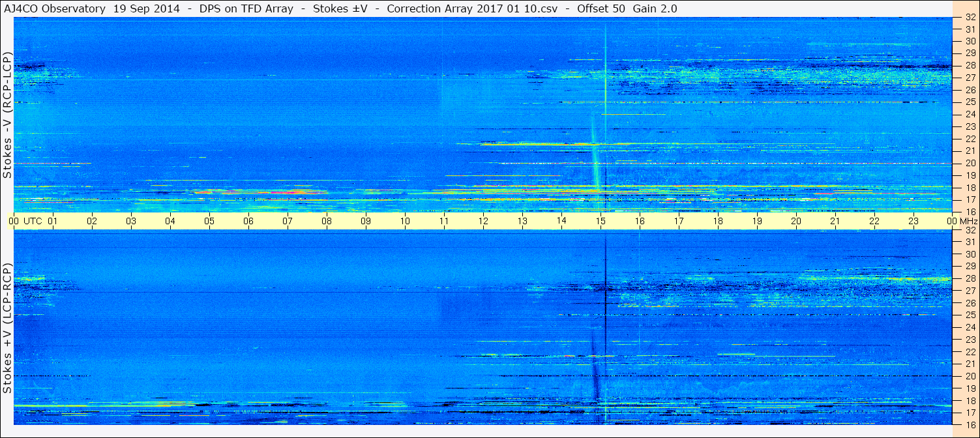Select the 01 hour marker
980x438 pixels.
[53, 221]
